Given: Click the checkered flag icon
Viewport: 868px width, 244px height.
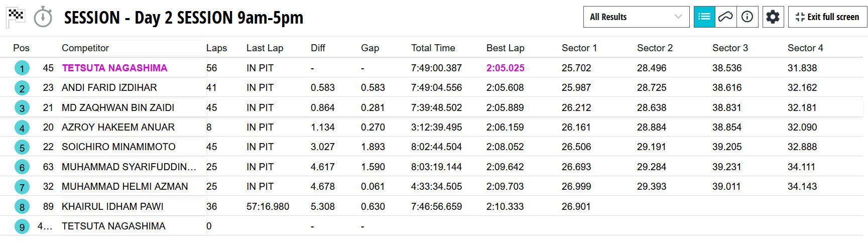Looking at the screenshot, I should [16, 17].
